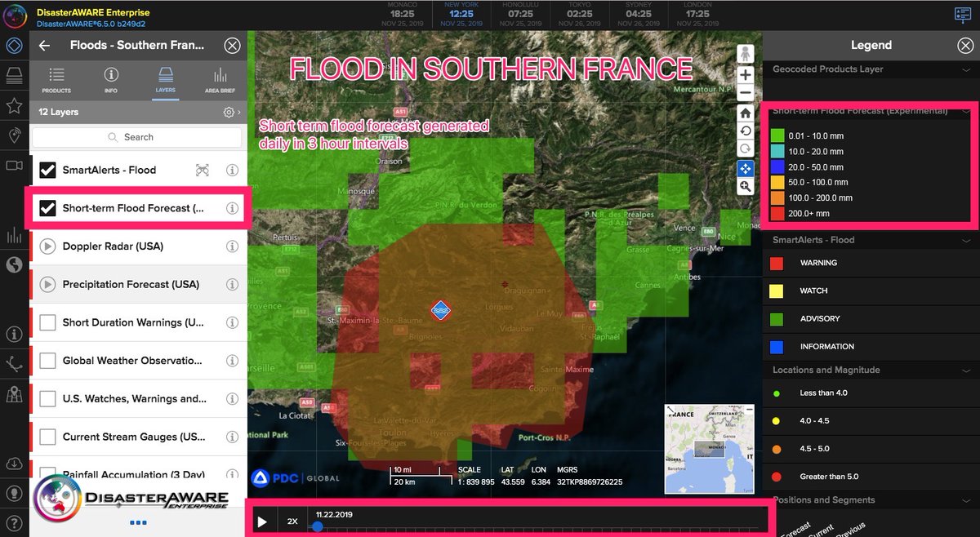Uncheck the Short-term Flood Forecast layer

pyautogui.click(x=47, y=208)
